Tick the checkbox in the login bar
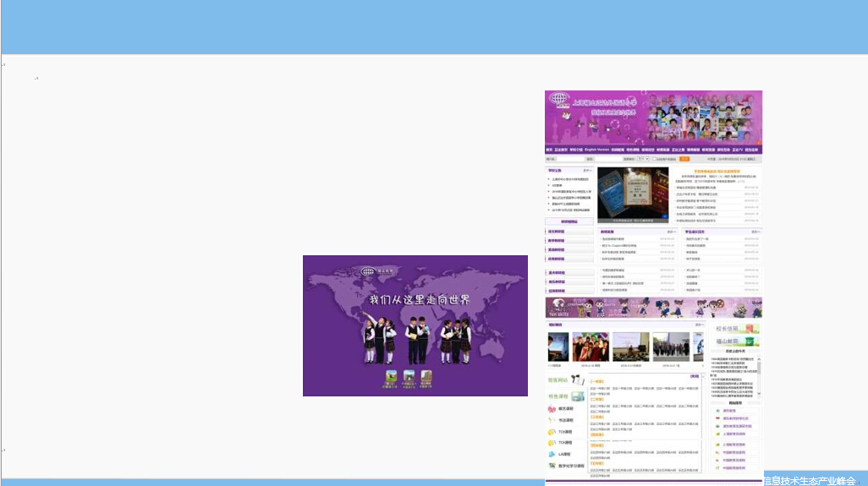Viewport: 868px width, 486px height. click(654, 159)
